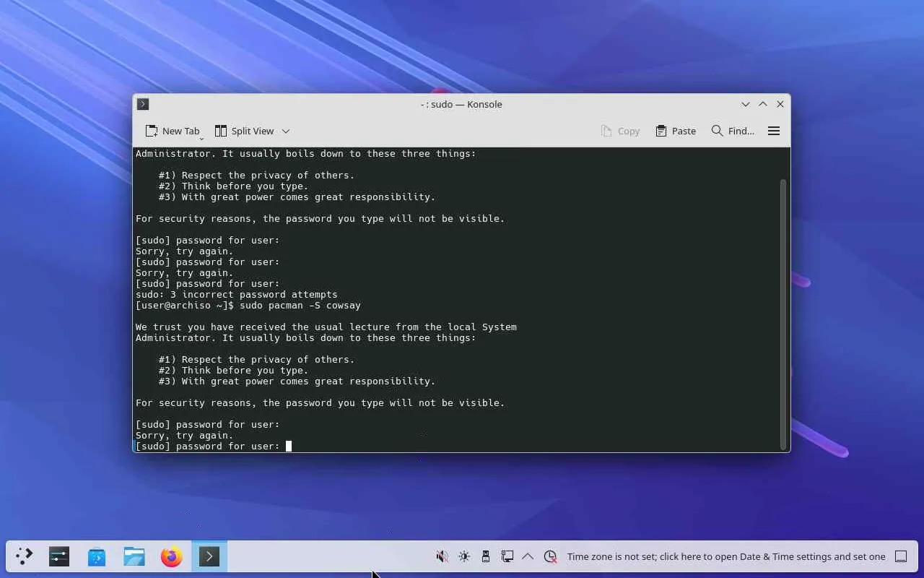Image resolution: width=924 pixels, height=578 pixels.
Task: Maximize the Konsole window
Action: pos(763,104)
